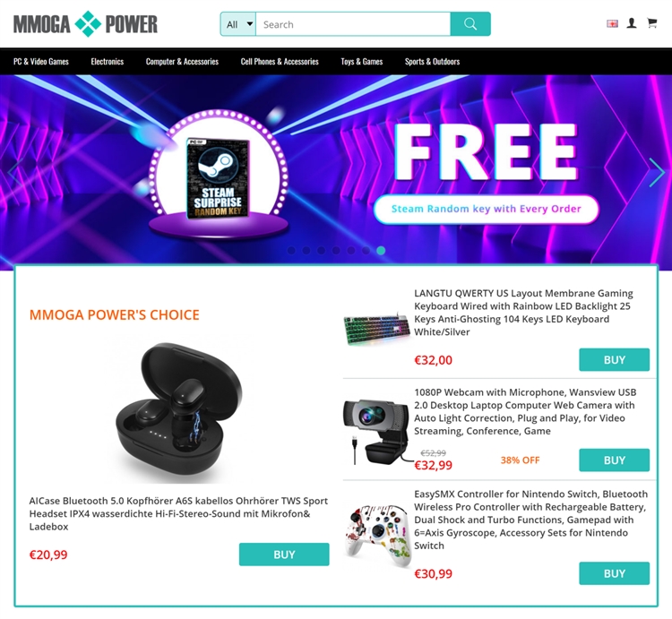This screenshot has width=672, height=619.
Task: Select the last highlighted carousel dot
Action: coord(381,251)
